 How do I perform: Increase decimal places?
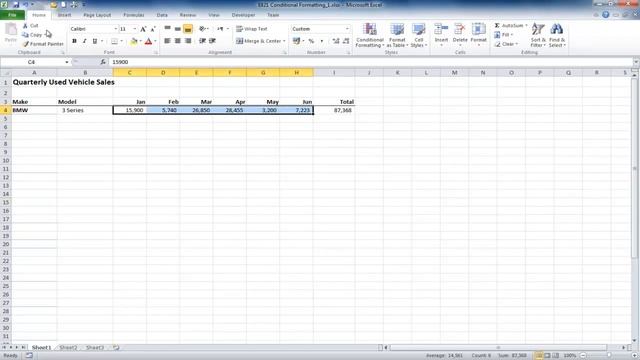(336, 41)
